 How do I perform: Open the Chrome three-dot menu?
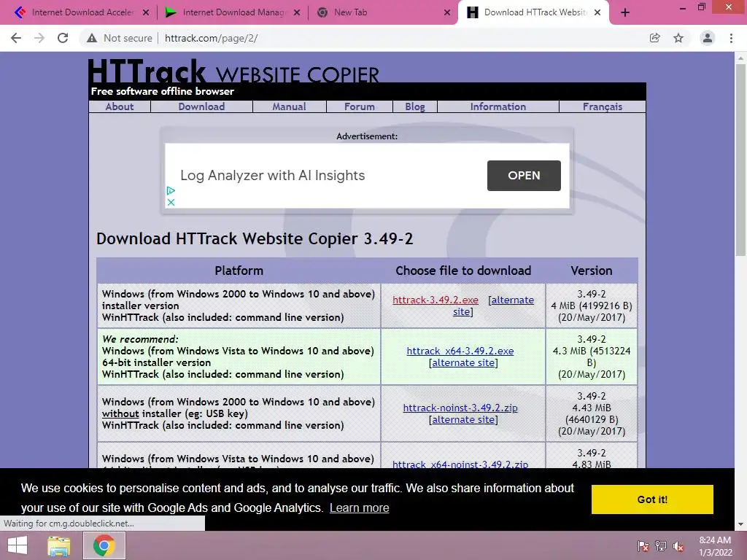[x=731, y=38]
